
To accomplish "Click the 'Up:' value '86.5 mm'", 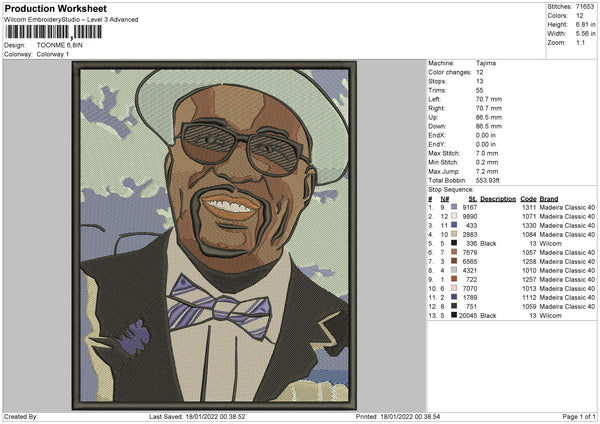I will [x=489, y=117].
